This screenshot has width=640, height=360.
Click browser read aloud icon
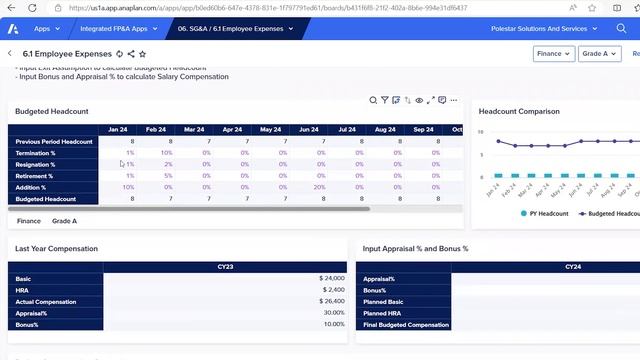(x=573, y=7)
